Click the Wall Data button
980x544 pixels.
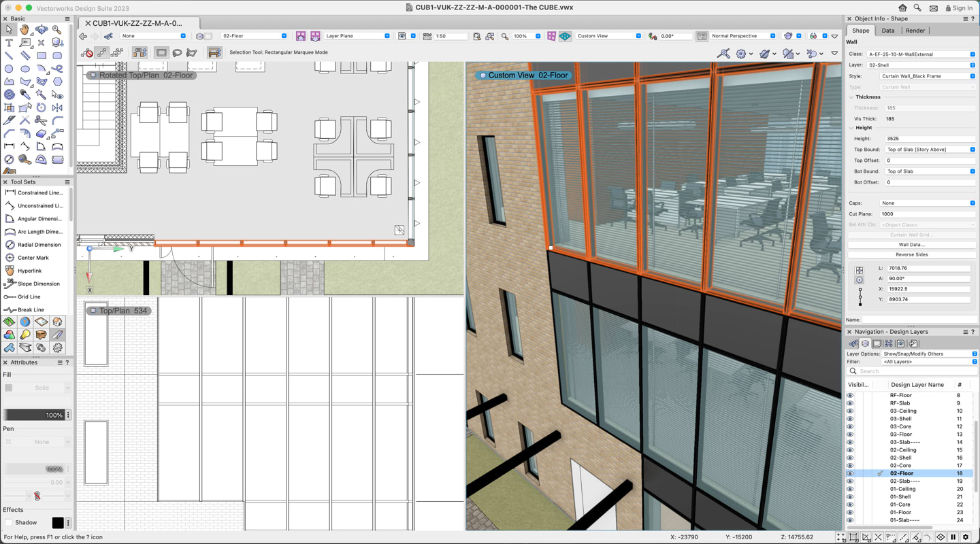pos(911,245)
